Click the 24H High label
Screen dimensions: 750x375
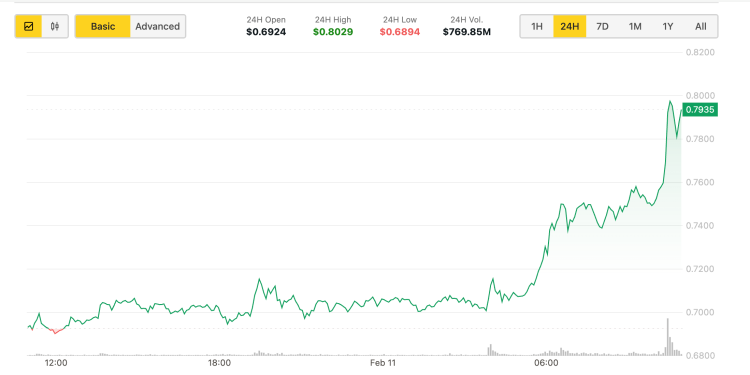pyautogui.click(x=333, y=20)
